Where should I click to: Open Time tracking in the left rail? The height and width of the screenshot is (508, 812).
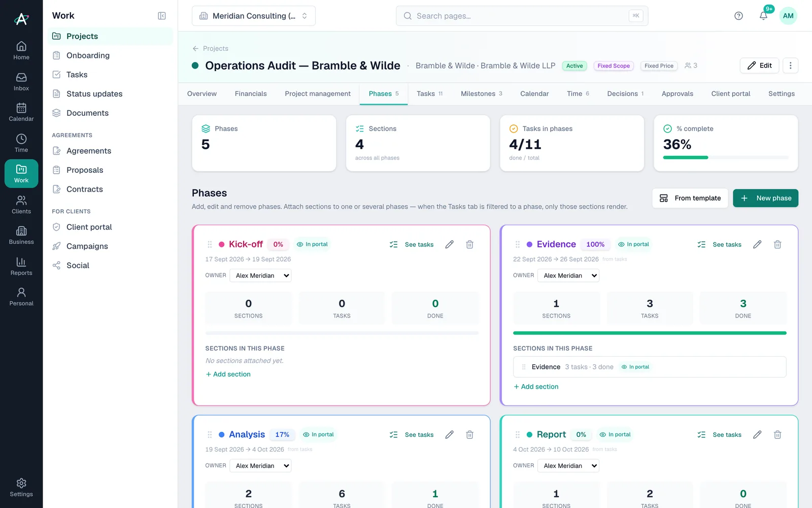click(21, 143)
